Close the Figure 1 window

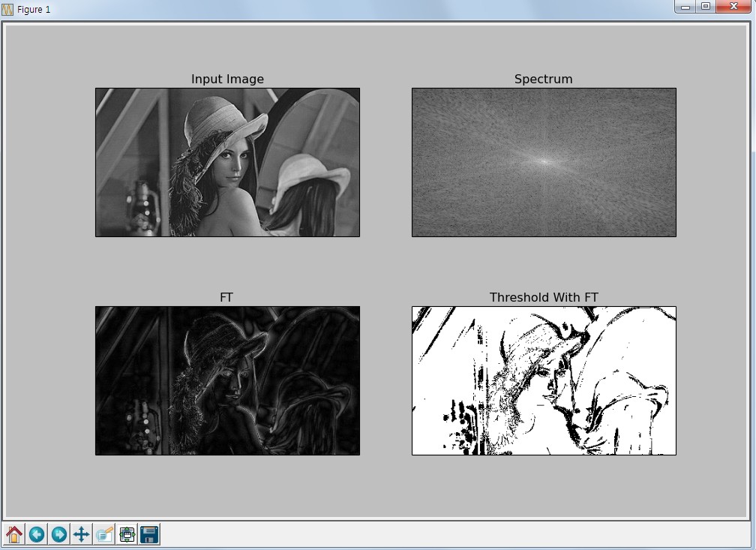(733, 7)
